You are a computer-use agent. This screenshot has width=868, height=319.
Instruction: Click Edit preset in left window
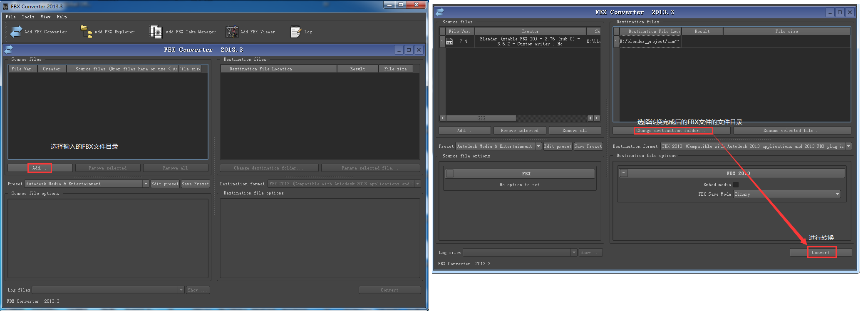[x=165, y=184]
